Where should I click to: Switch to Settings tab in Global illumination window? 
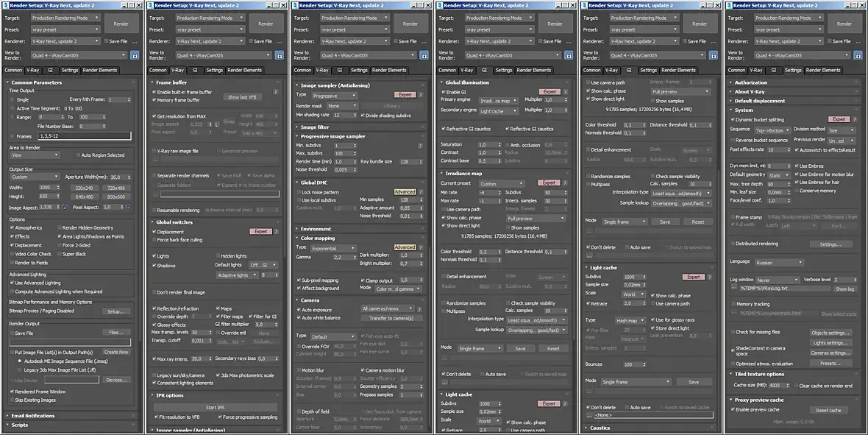(x=504, y=71)
